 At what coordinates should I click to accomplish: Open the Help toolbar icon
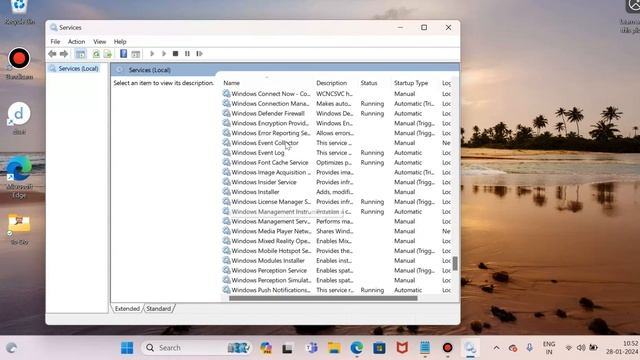coord(123,53)
